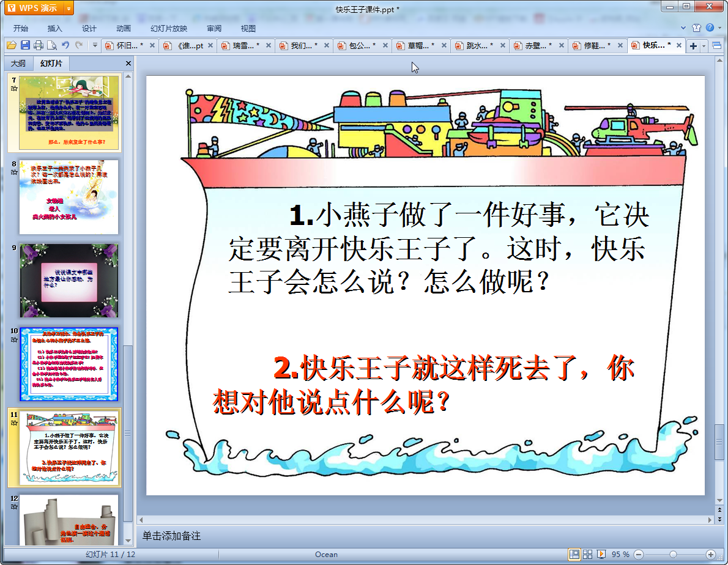Click the 95 % zoom level
The height and width of the screenshot is (565, 728).
pyautogui.click(x=620, y=555)
